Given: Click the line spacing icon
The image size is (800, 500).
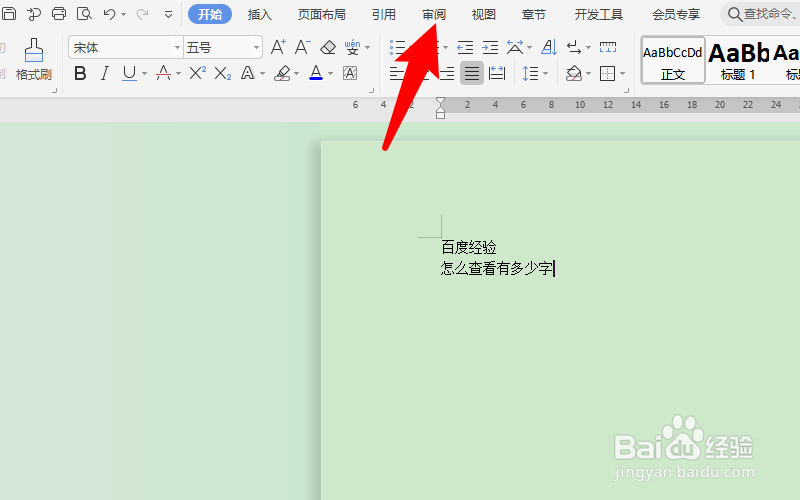Looking at the screenshot, I should click(x=531, y=73).
